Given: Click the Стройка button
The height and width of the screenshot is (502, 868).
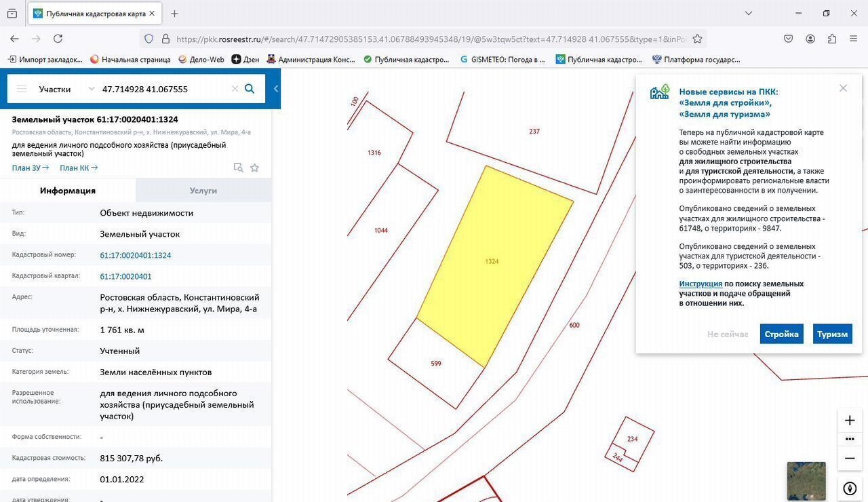Looking at the screenshot, I should 782,334.
